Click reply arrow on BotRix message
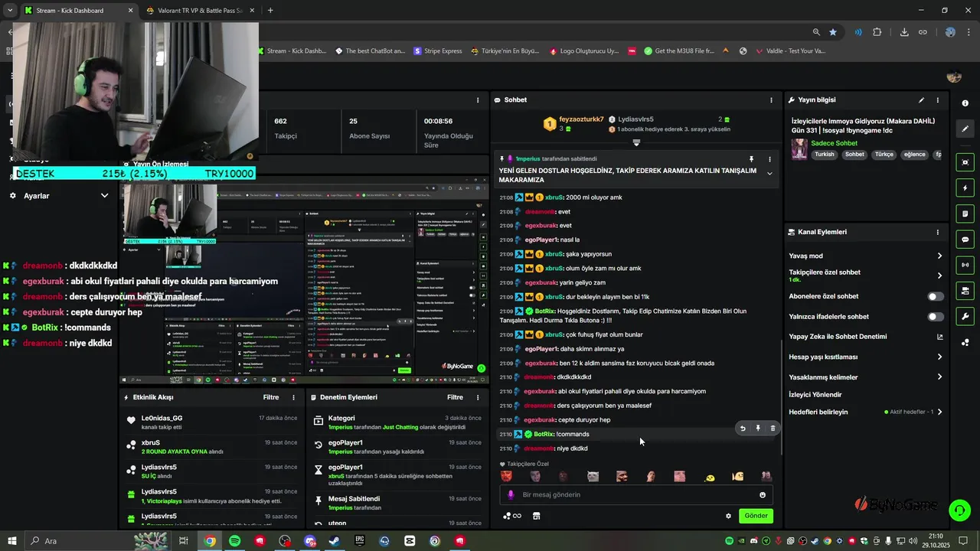This screenshot has width=980, height=551. pos(742,429)
